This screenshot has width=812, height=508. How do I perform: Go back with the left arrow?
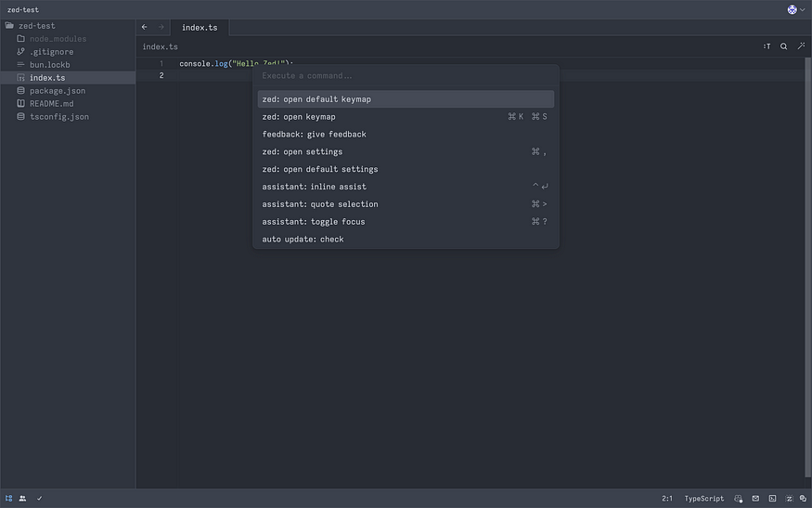(x=145, y=27)
